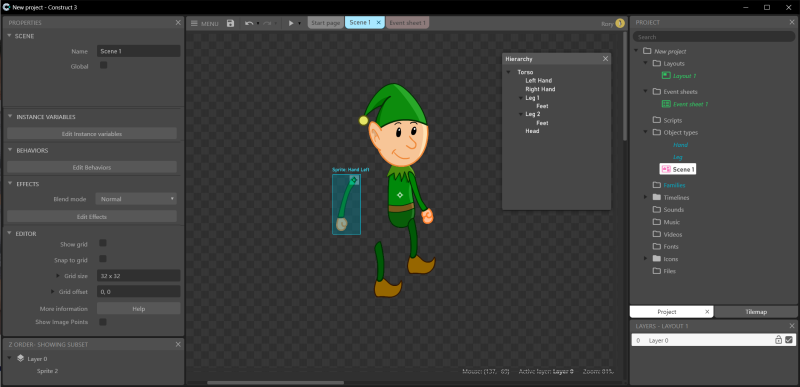Close the Properties panel
The image size is (800, 387).
178,22
